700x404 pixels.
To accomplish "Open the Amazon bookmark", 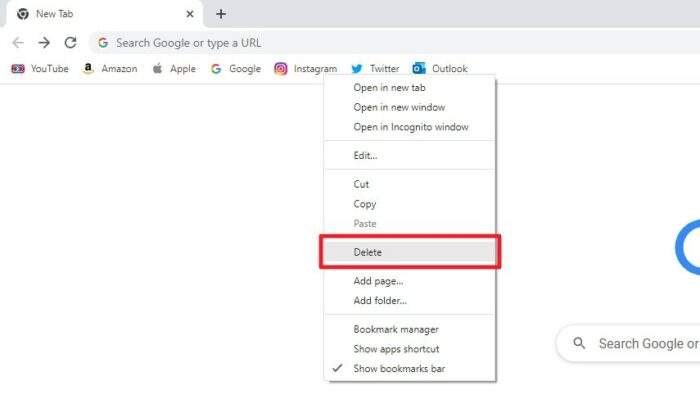I will tap(110, 69).
